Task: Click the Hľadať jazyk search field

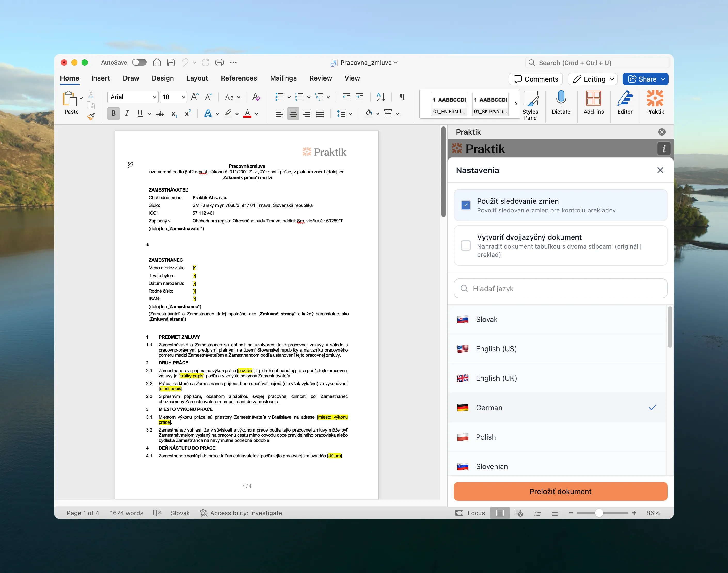Action: pyautogui.click(x=560, y=289)
